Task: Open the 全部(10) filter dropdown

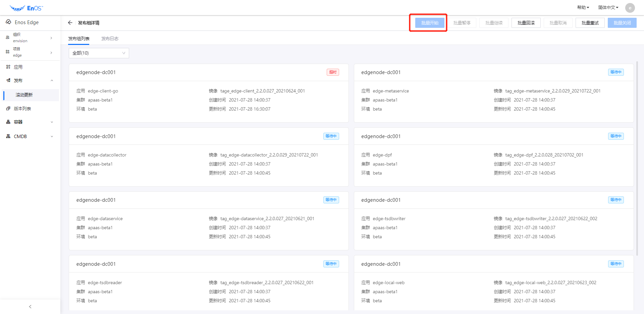Action: click(x=99, y=53)
